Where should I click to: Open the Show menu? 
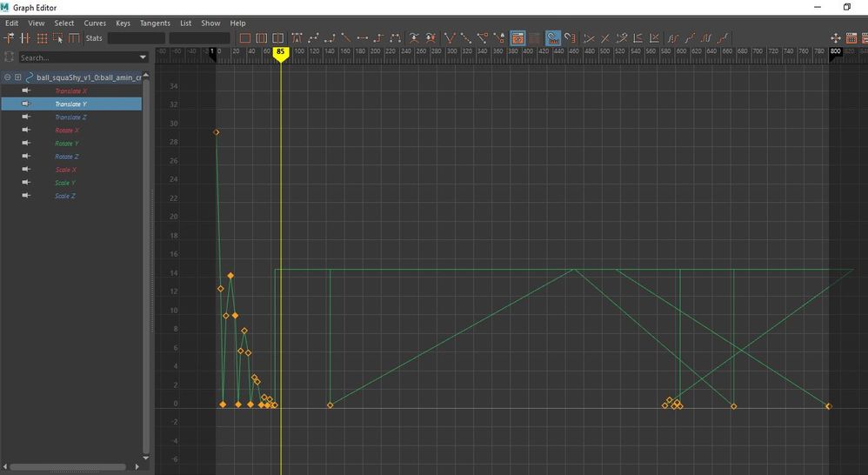[210, 23]
